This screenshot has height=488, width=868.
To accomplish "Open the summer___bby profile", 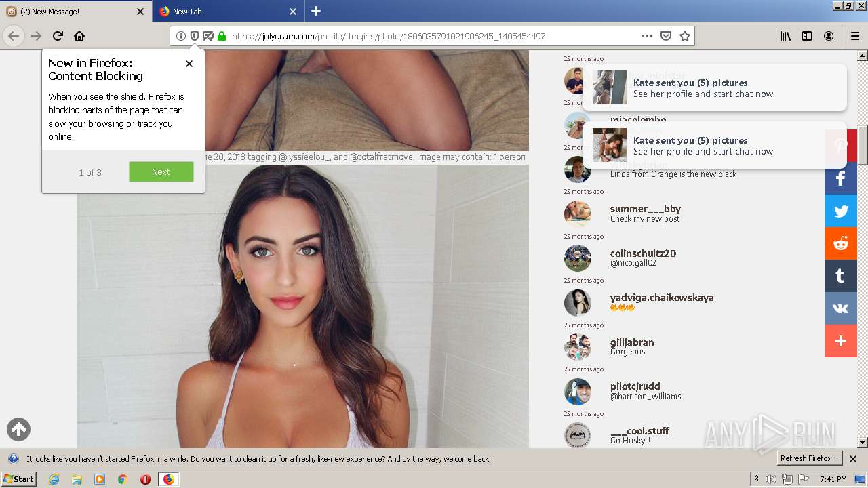I will tap(646, 209).
